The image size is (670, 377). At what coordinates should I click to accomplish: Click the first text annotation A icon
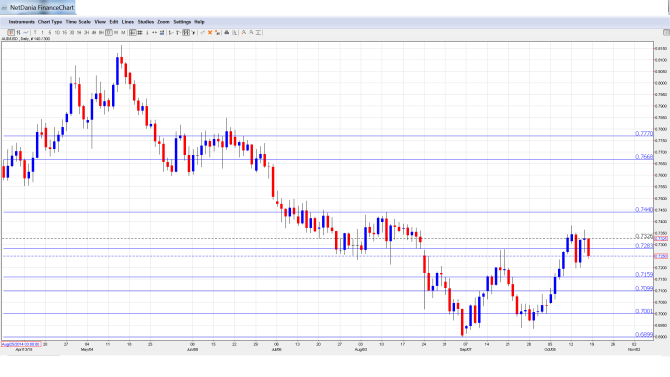(244, 32)
